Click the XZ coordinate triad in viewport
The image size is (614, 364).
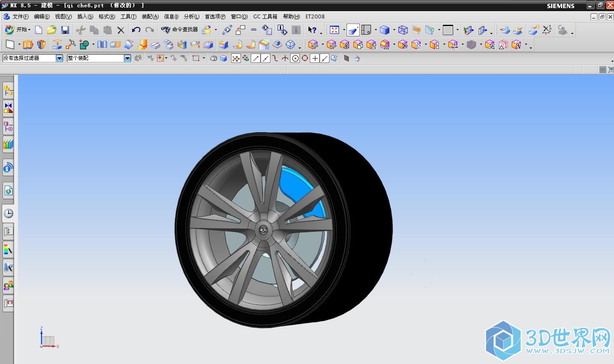coord(48,338)
